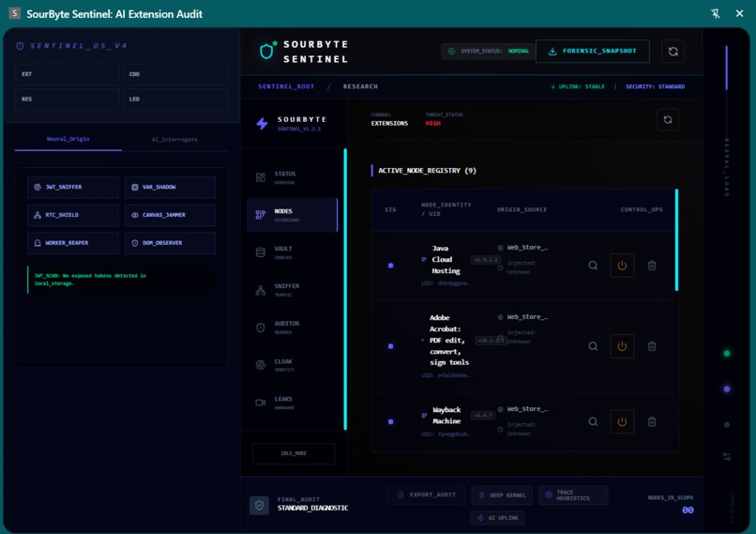756x534 pixels.
Task: Open the STATUS overview section
Action: [293, 177]
